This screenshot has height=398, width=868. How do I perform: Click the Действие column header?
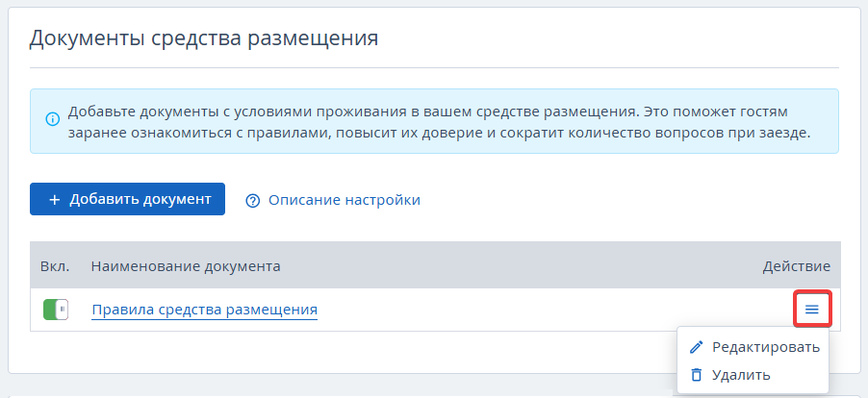[x=796, y=265]
